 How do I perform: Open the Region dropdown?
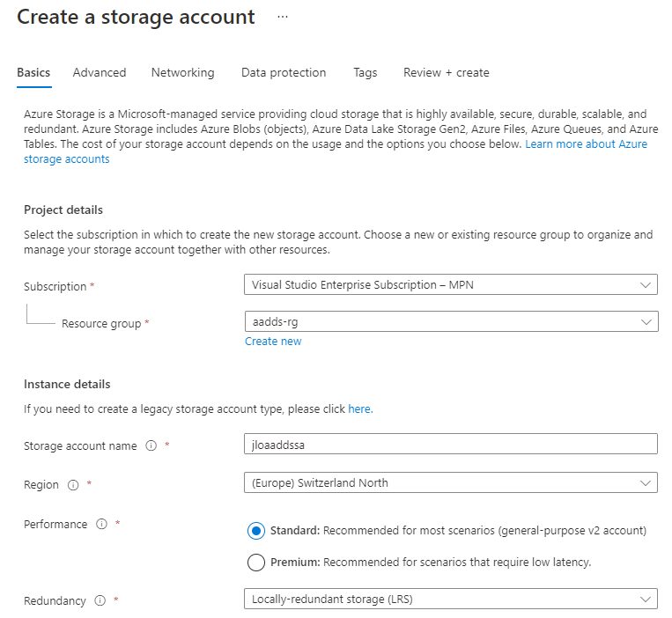click(450, 483)
